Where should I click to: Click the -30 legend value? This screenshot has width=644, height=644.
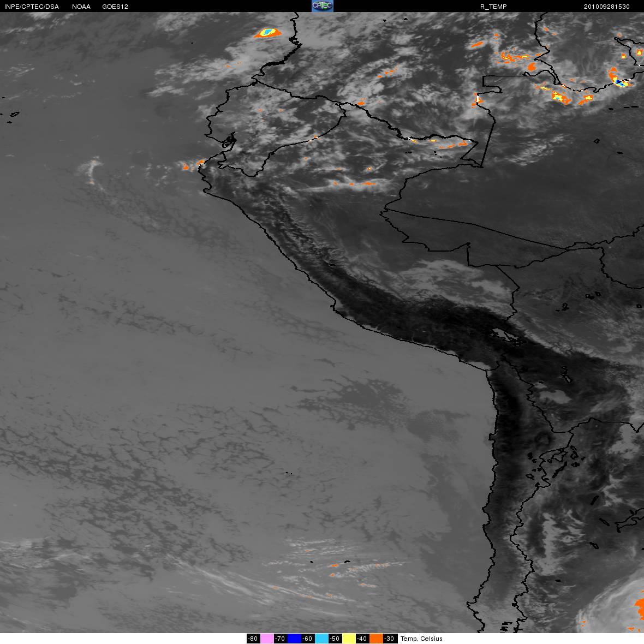[x=390, y=639]
